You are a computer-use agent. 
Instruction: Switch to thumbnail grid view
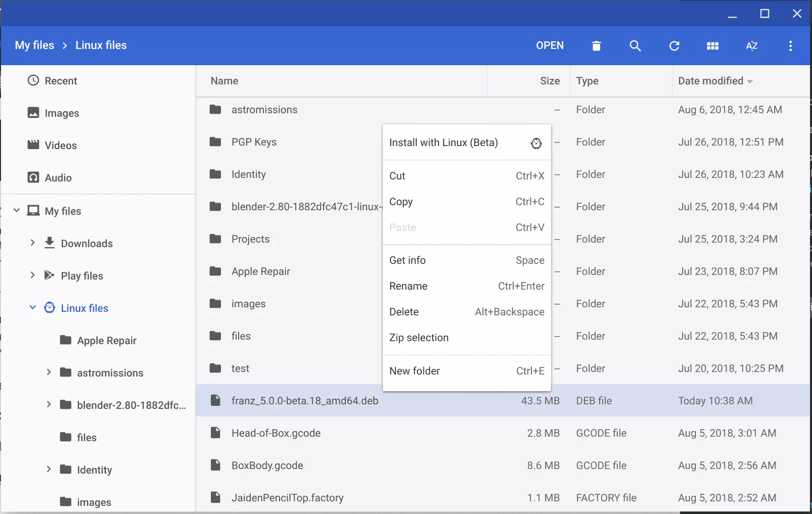click(x=712, y=46)
